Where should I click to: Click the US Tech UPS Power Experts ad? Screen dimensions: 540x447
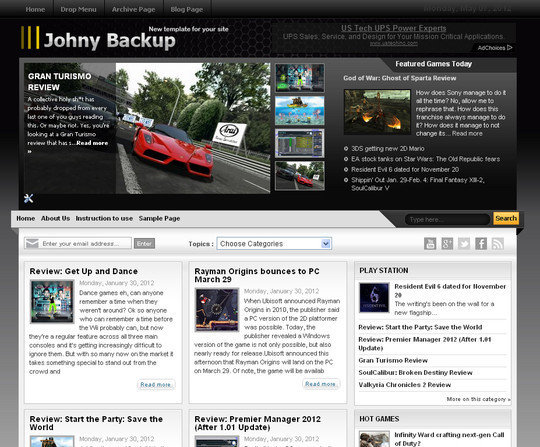(x=394, y=28)
